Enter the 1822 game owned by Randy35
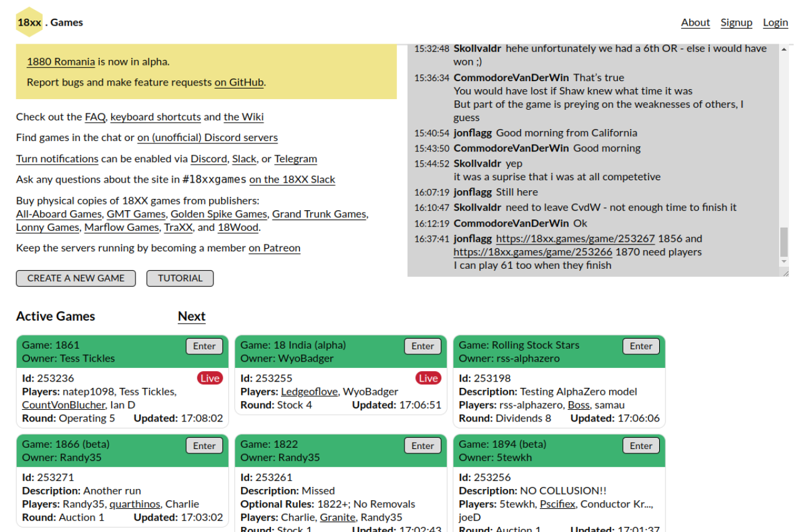This screenshot has width=799, height=532. (x=423, y=445)
